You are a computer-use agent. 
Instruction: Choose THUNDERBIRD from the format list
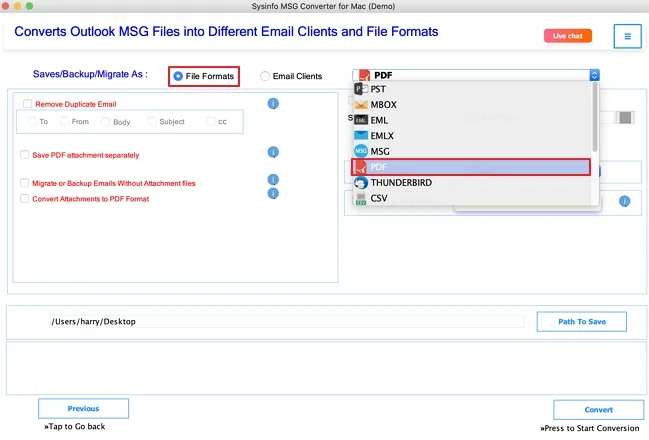coord(472,183)
